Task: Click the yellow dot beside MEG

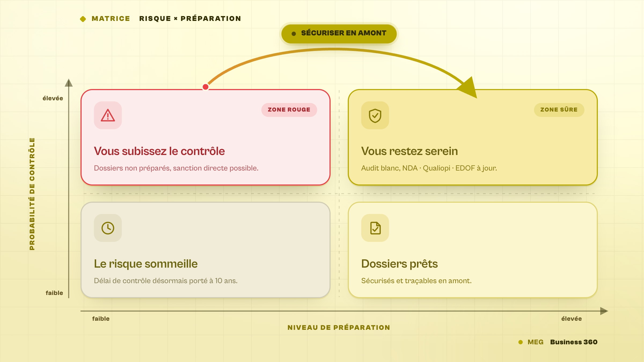Action: 521,342
